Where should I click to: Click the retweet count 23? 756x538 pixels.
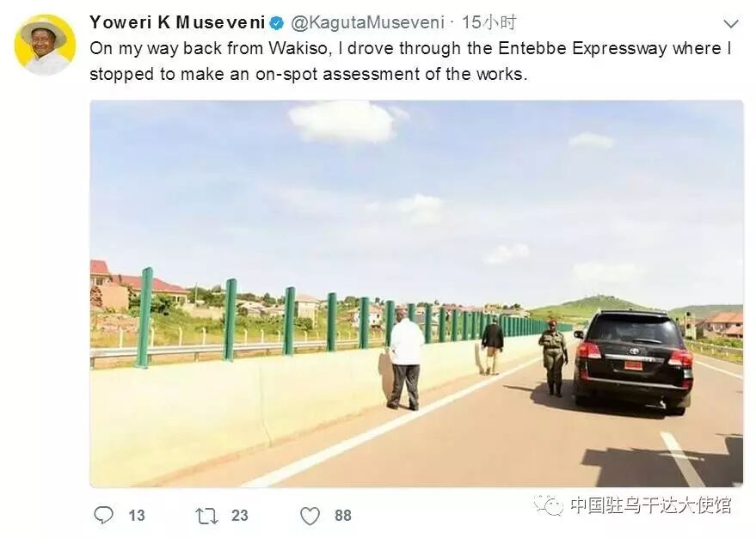pos(240,516)
